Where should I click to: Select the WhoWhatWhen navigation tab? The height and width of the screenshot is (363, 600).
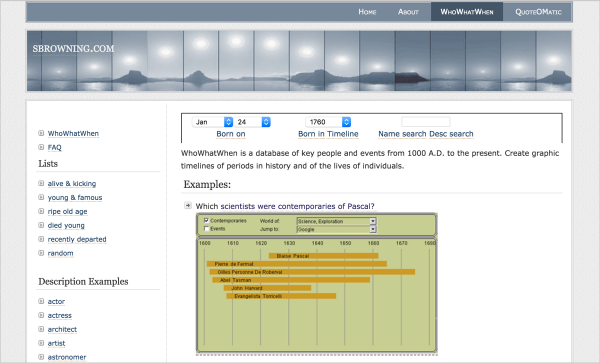coord(467,12)
